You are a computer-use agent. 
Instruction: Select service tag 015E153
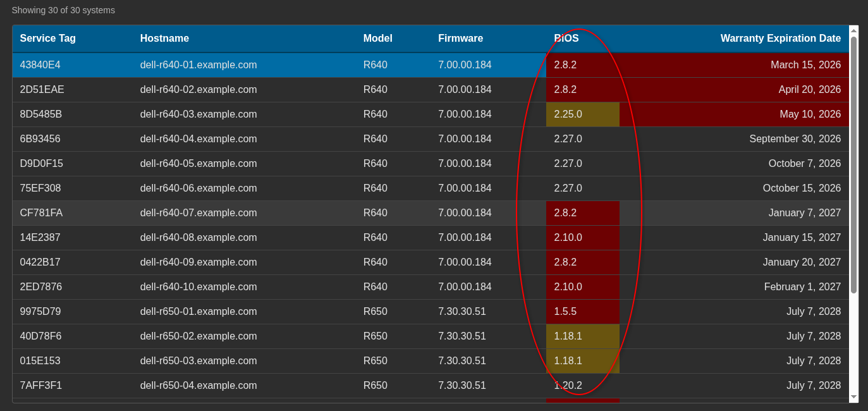[40, 361]
